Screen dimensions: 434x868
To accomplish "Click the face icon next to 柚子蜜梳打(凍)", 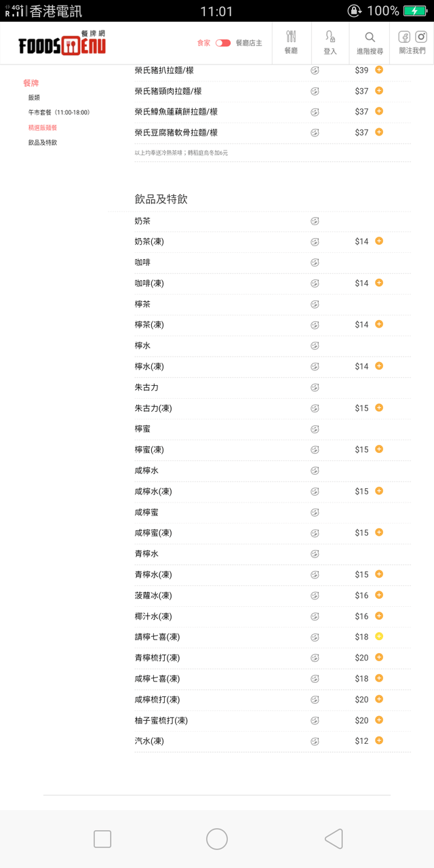I will pyautogui.click(x=315, y=720).
